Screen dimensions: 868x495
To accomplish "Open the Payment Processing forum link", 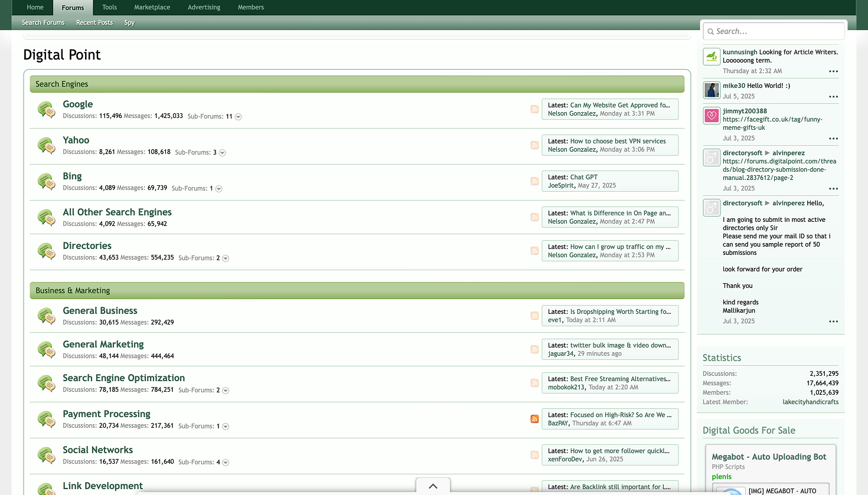I will point(106,414).
